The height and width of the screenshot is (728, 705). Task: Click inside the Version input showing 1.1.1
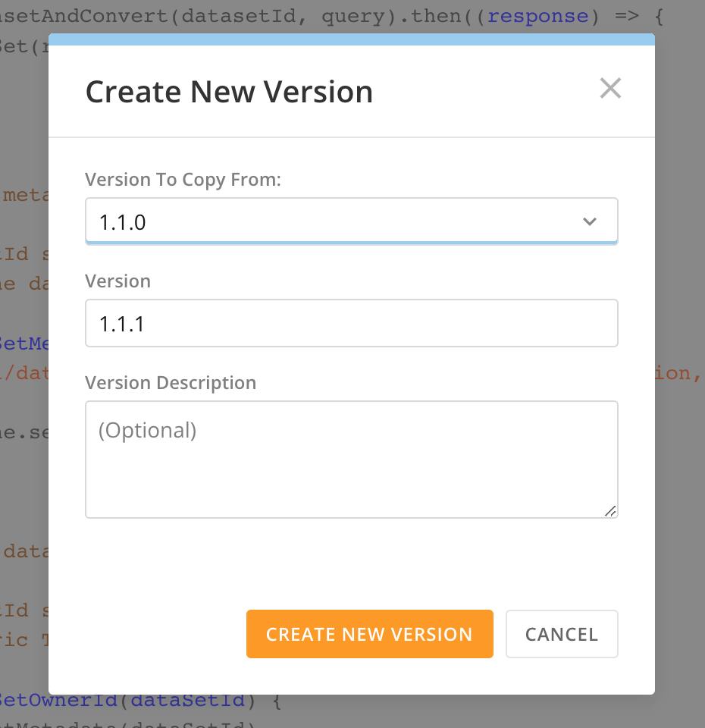point(351,322)
